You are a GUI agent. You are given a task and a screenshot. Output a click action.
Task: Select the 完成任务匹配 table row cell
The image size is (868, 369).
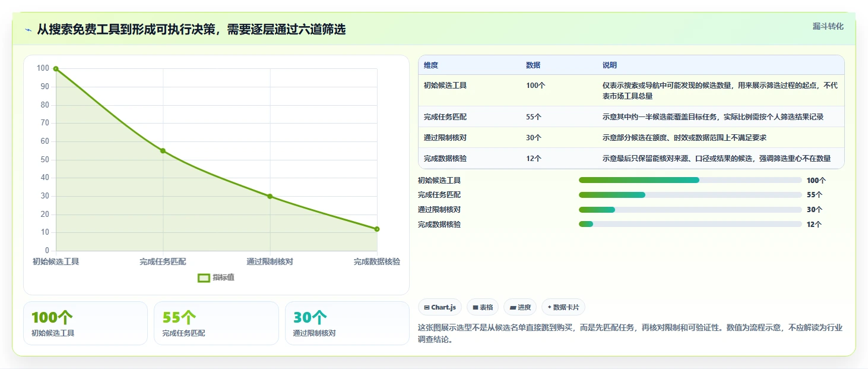(445, 117)
